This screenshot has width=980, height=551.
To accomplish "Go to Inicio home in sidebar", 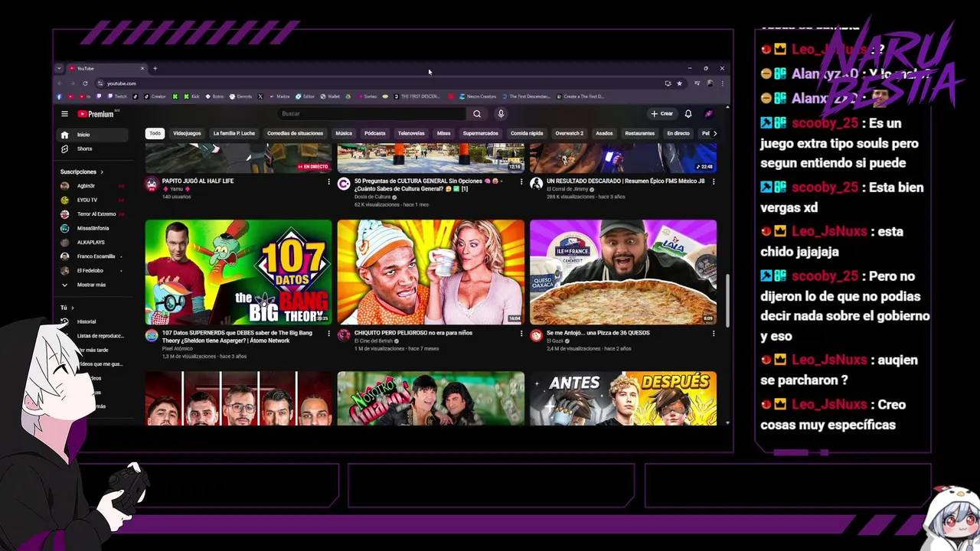I will (93, 135).
